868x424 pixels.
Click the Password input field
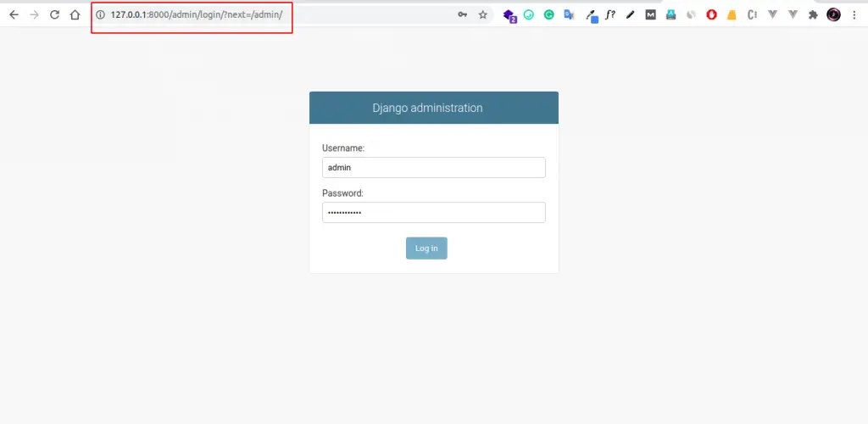pos(434,213)
